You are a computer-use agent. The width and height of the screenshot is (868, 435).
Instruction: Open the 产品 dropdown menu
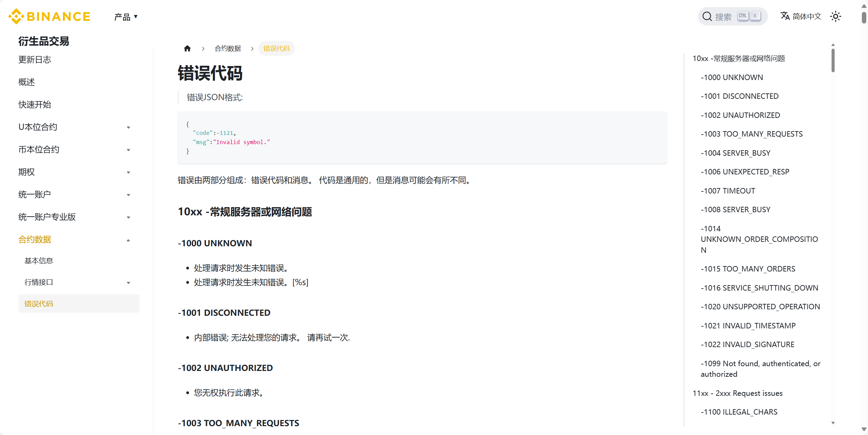125,16
